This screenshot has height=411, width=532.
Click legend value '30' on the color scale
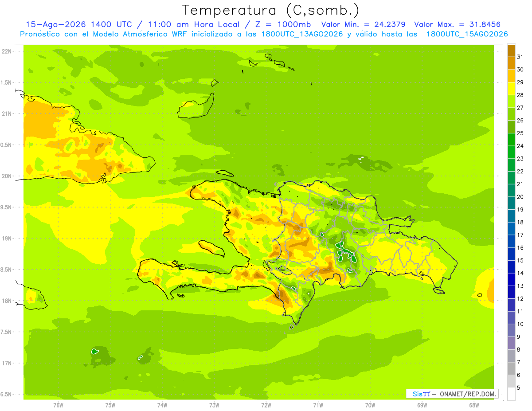pyautogui.click(x=520, y=69)
